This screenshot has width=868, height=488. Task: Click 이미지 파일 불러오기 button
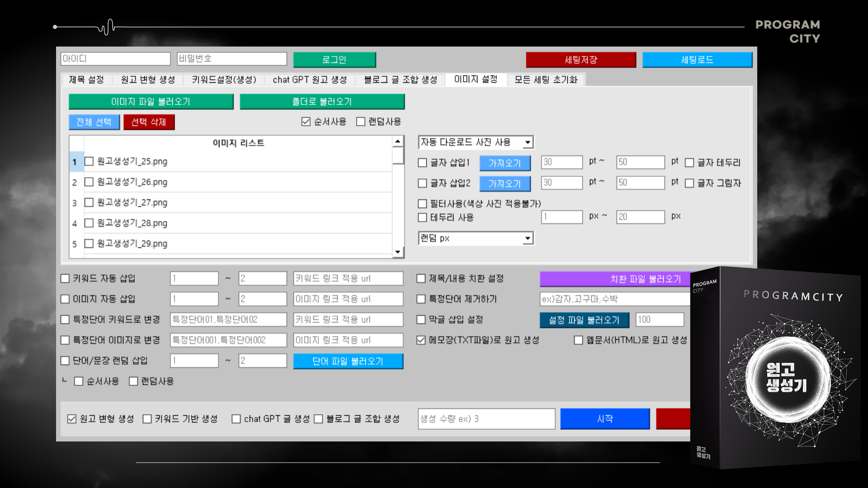(x=151, y=102)
